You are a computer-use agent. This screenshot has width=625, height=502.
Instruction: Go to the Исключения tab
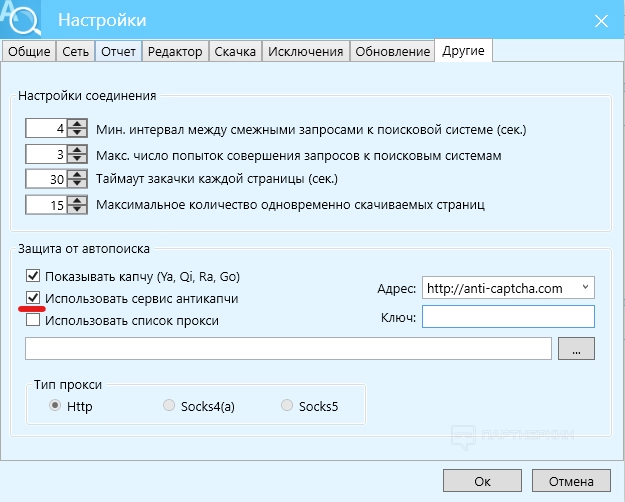click(x=306, y=52)
